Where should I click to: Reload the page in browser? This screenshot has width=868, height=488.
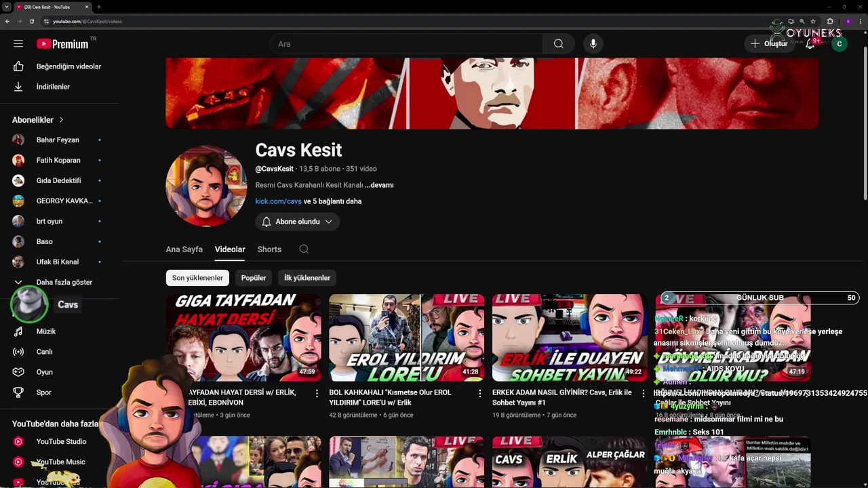coord(32,21)
